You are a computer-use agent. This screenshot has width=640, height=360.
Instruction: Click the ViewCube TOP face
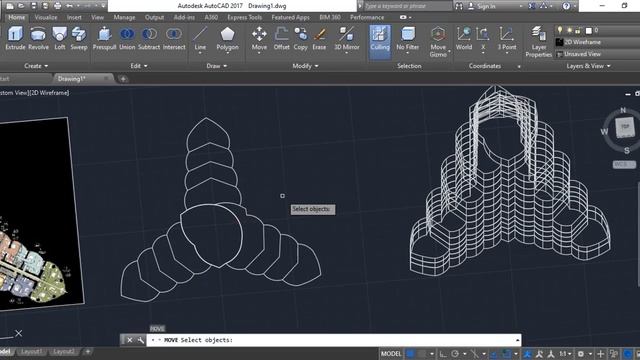(625, 127)
